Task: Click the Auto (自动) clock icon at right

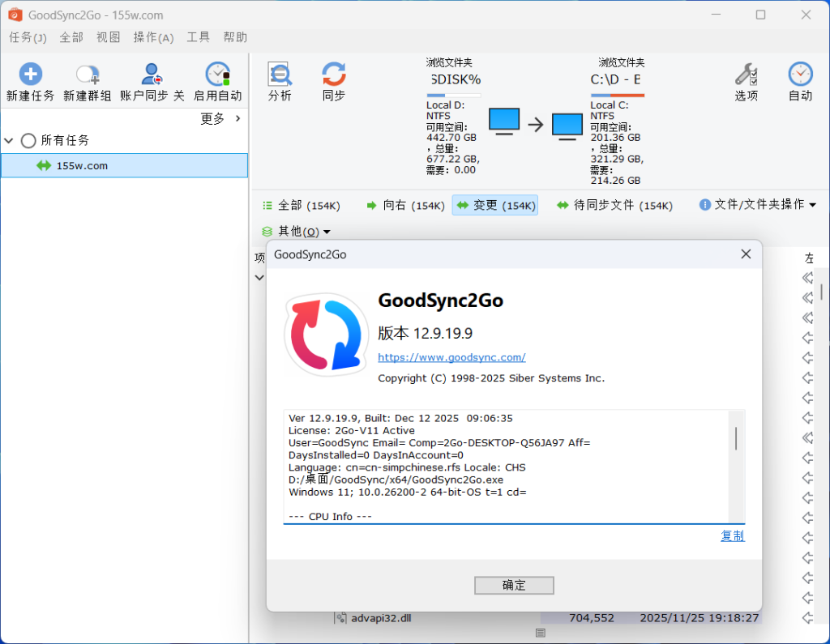Action: [x=800, y=75]
